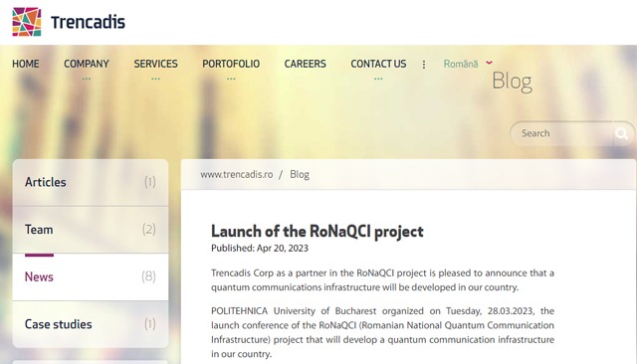Click the (8) count beside News
This screenshot has height=364, width=637.
pyautogui.click(x=148, y=276)
